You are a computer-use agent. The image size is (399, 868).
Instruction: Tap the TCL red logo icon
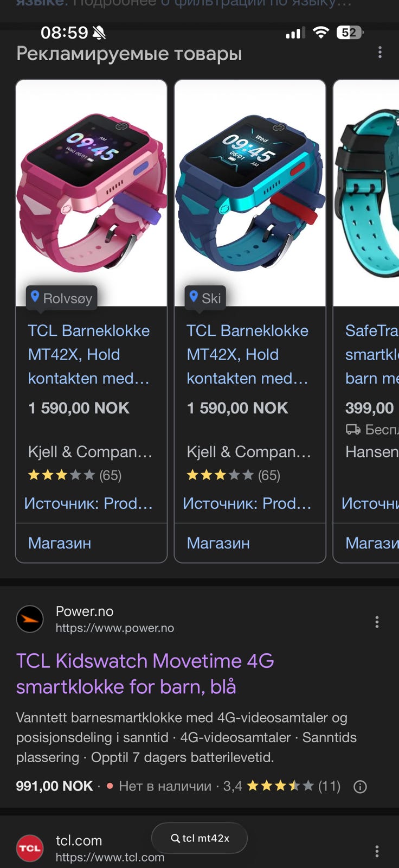click(30, 848)
